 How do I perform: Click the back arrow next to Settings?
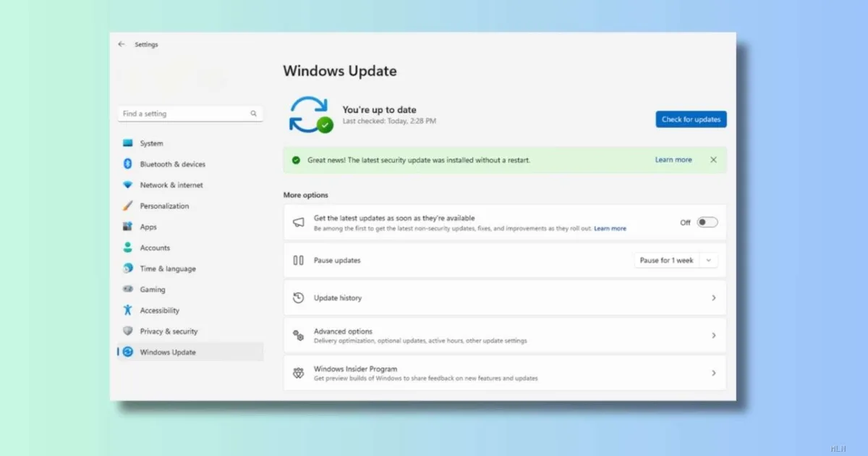pyautogui.click(x=122, y=44)
